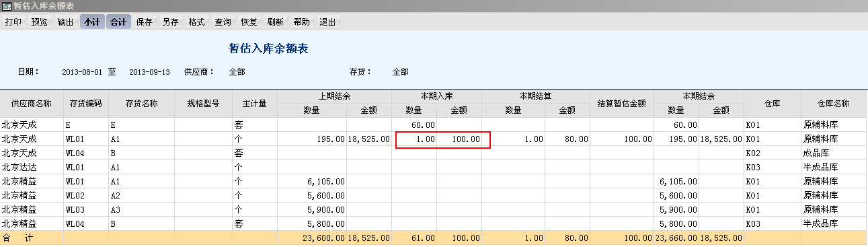Image resolution: width=868 pixels, height=247 pixels.
Task: Open 帮助 help
Action: point(302,22)
